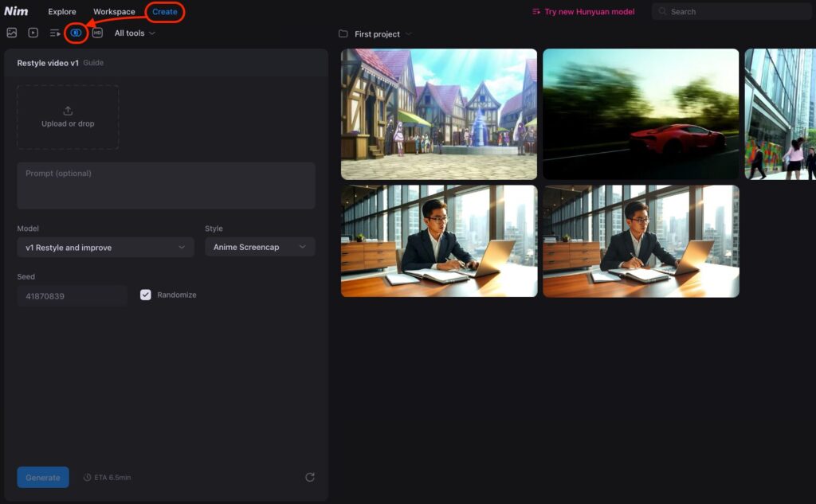Viewport: 816px width, 504px height.
Task: Open the red sports car video thumbnail
Action: (641, 114)
